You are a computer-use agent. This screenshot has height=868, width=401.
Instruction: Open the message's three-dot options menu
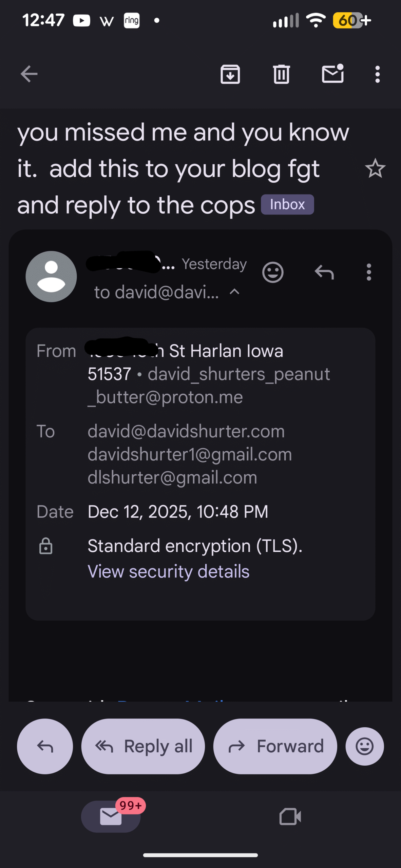[x=369, y=272]
